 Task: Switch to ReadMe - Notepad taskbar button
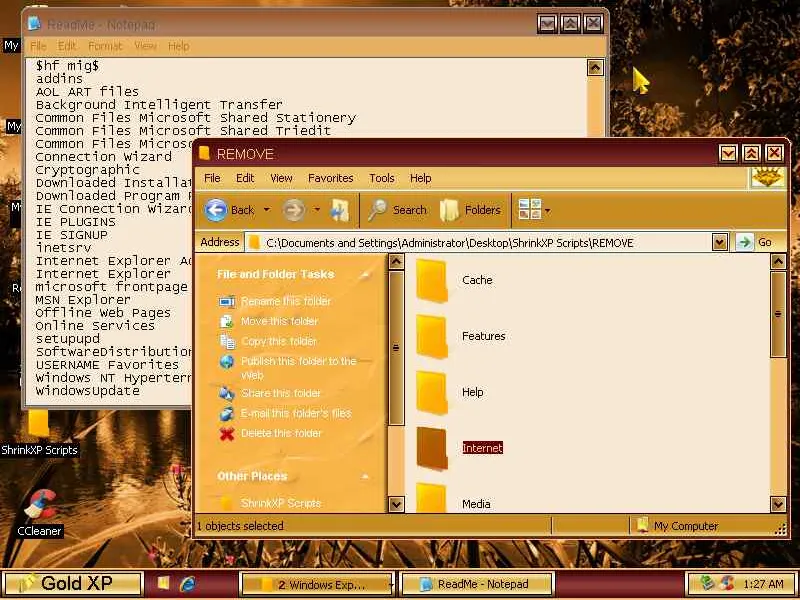(x=477, y=584)
